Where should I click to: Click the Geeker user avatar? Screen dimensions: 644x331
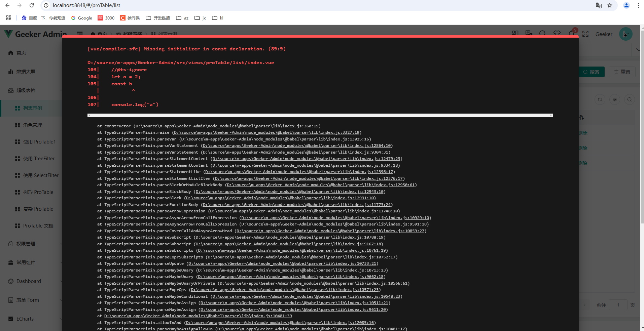[x=626, y=34]
